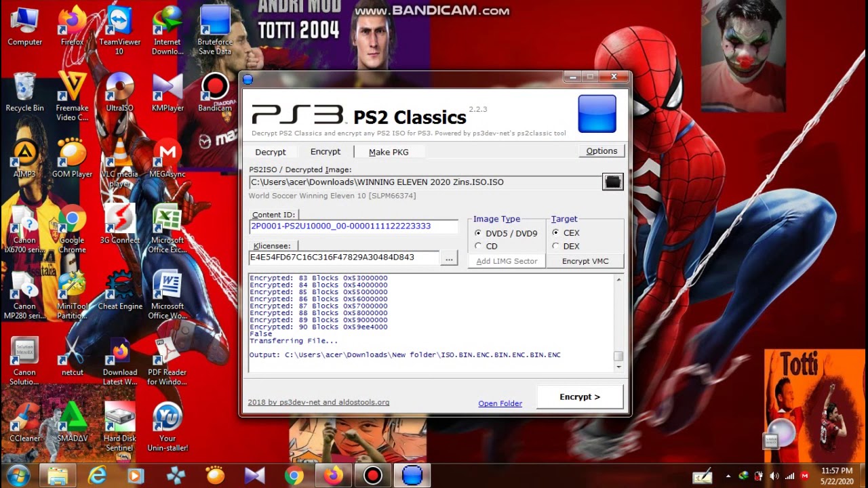This screenshot has width=868, height=488.
Task: Open Internet Download Manager shortcut
Action: click(167, 30)
